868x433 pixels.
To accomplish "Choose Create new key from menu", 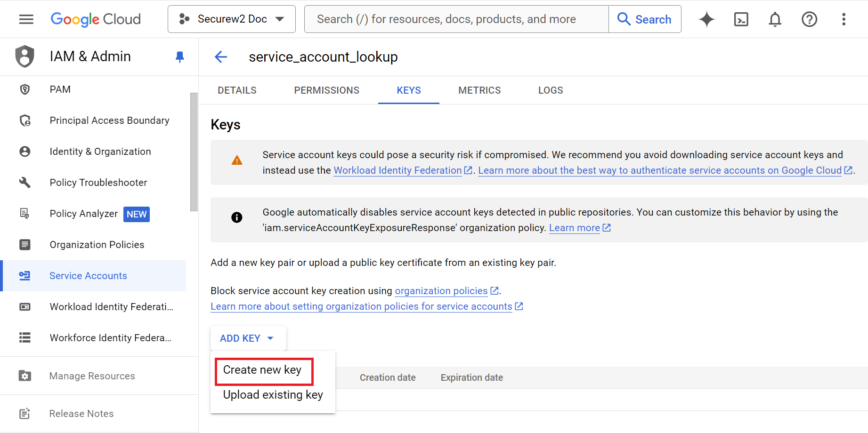I will coord(262,370).
